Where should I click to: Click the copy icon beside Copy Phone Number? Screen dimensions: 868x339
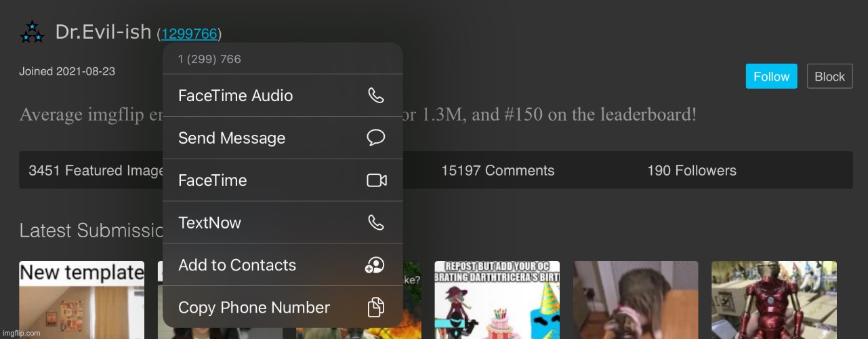(x=375, y=307)
